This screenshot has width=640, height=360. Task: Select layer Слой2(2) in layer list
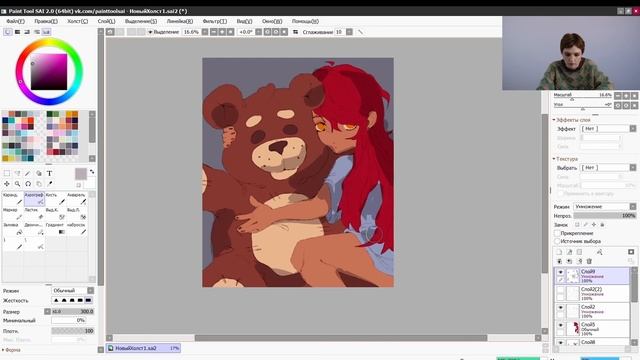point(592,293)
